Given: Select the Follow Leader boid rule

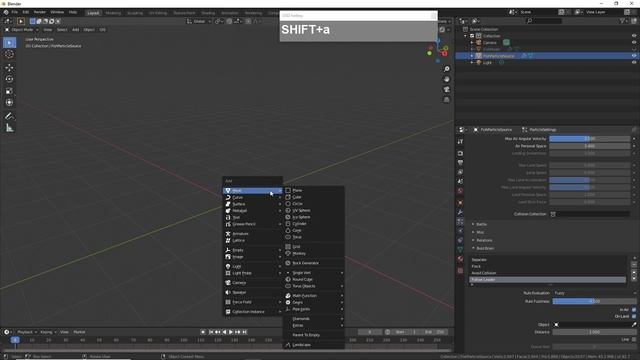Looking at the screenshot, I should click(547, 280).
